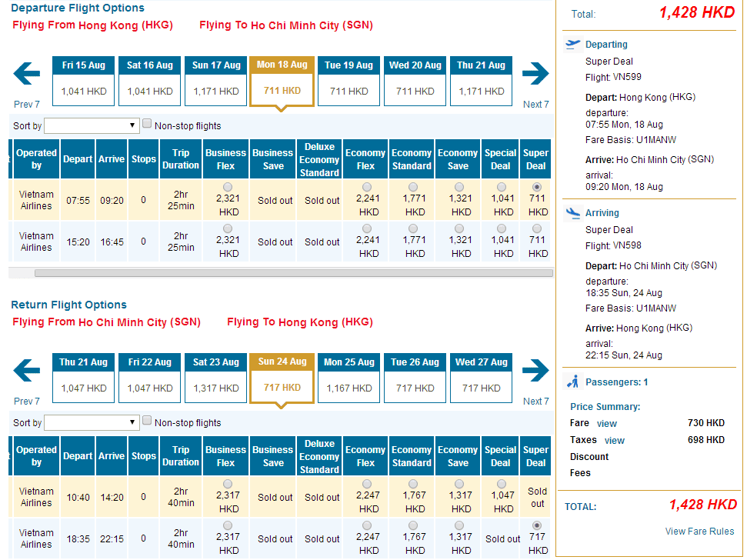This screenshot has width=747, height=560.
Task: Select Economy Save 1,317 HKD on 18:35 return
Action: point(459,525)
